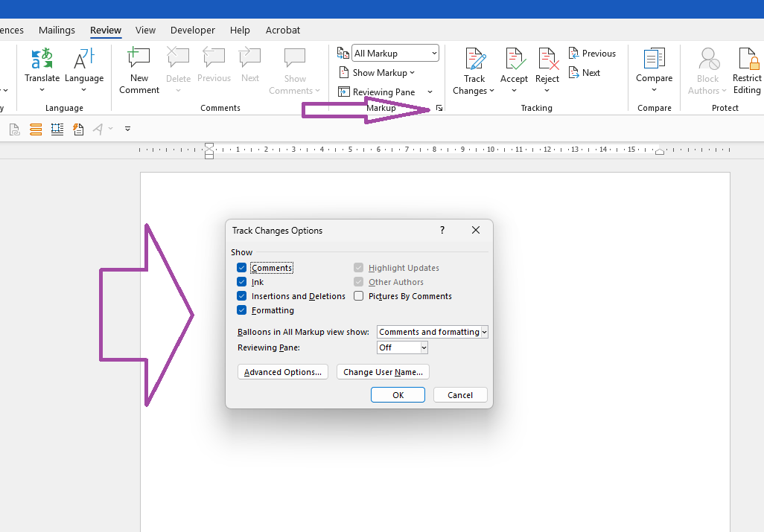Click the Delete comment icon

click(178, 58)
